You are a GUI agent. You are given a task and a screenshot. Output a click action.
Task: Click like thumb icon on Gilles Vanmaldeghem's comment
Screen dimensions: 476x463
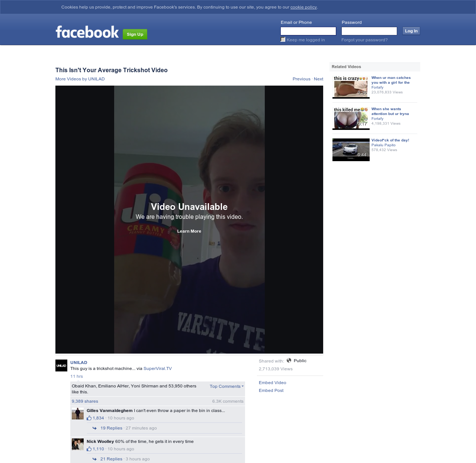point(89,418)
